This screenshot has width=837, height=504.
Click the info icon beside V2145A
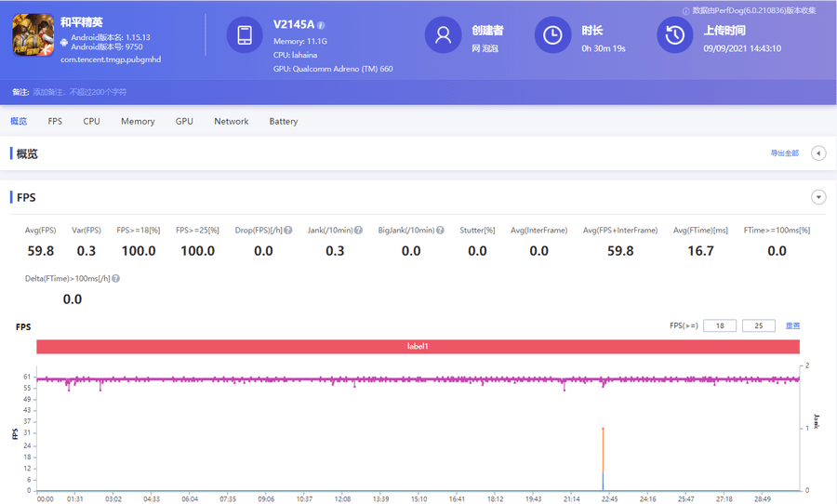coord(321,25)
